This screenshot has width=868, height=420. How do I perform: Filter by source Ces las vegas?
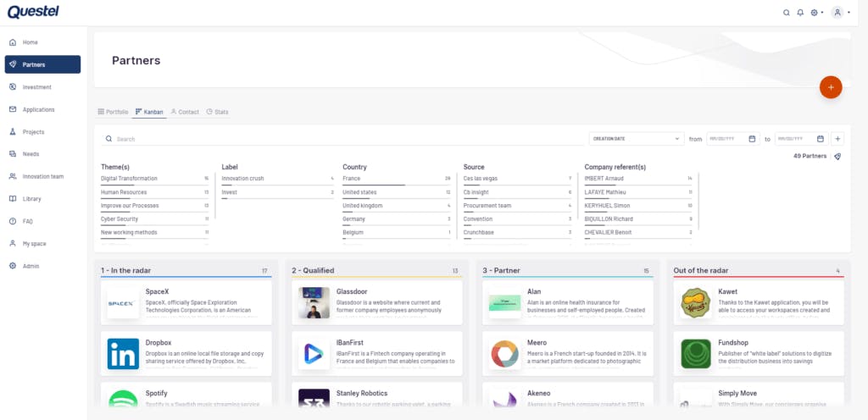point(518,179)
